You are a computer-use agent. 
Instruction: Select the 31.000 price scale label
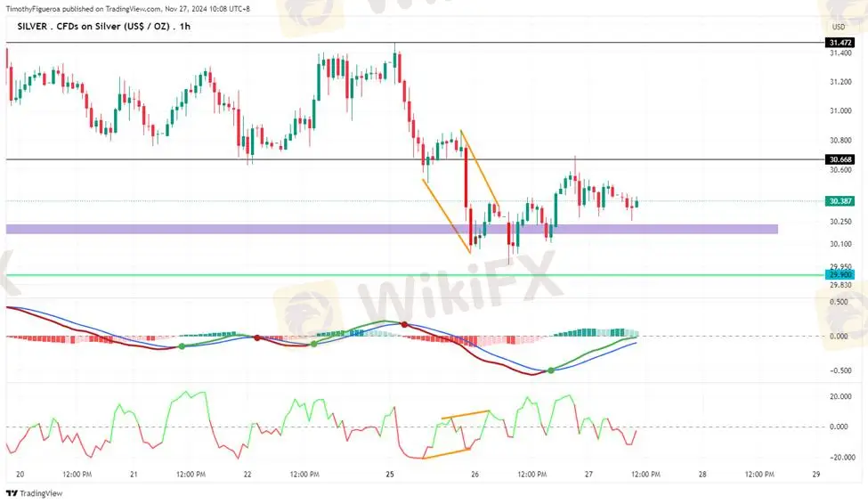(x=840, y=110)
